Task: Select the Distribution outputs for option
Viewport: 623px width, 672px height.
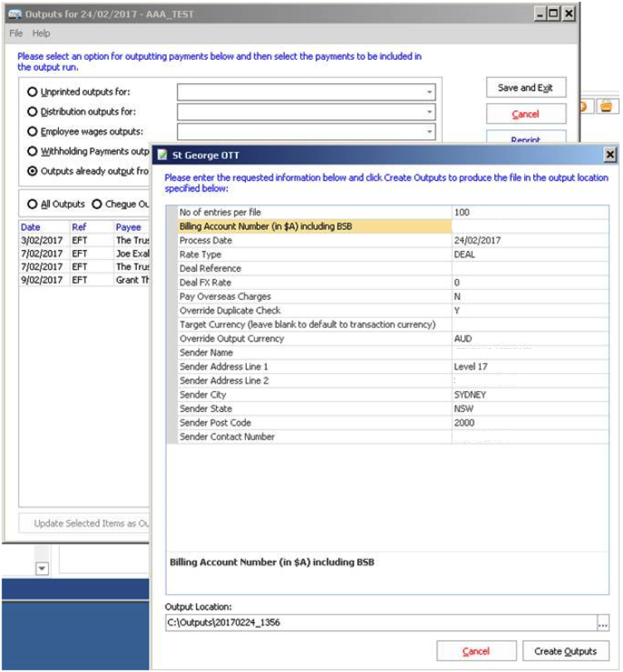Action: 33,111
